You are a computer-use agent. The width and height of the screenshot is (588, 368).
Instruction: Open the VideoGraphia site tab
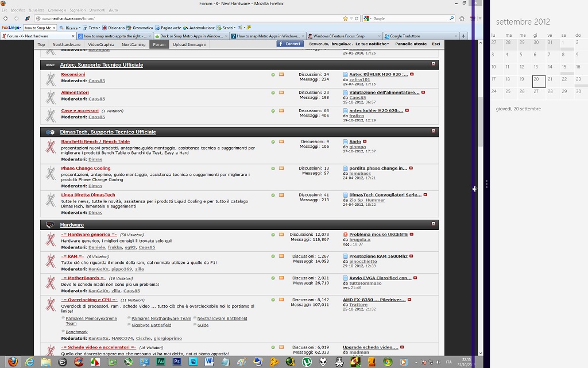pos(101,44)
